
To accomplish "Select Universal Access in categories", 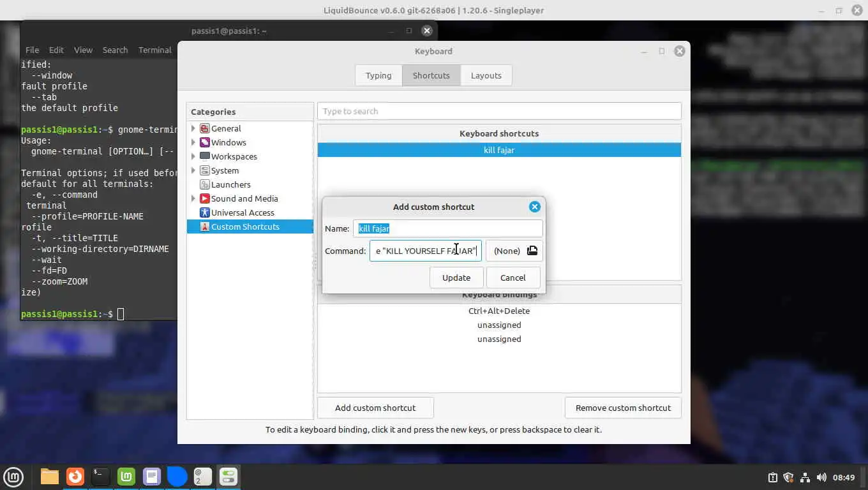I will [243, 212].
